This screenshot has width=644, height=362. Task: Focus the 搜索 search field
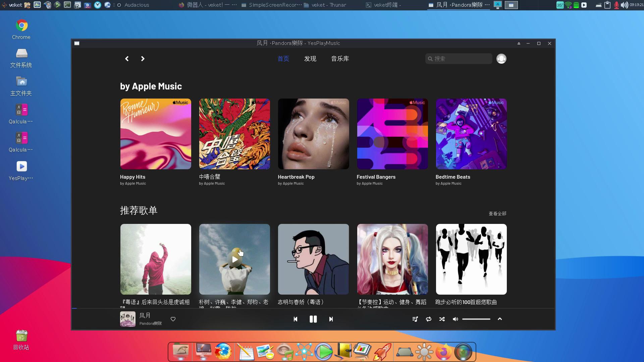(459, 59)
